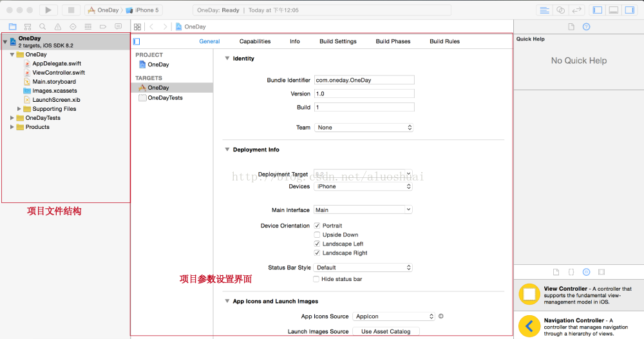Open the Team dropdown

(x=363, y=128)
